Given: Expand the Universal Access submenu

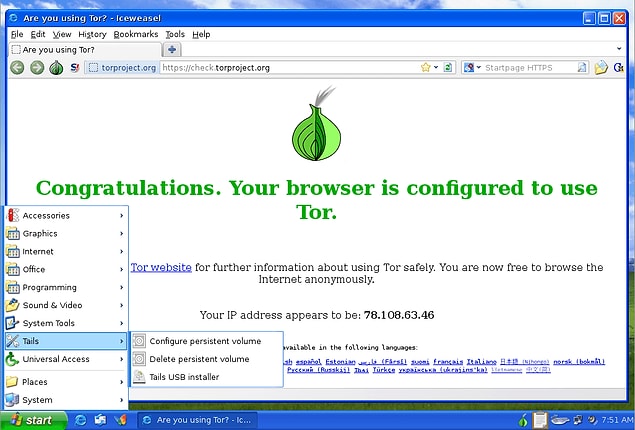Looking at the screenshot, I should [66, 359].
